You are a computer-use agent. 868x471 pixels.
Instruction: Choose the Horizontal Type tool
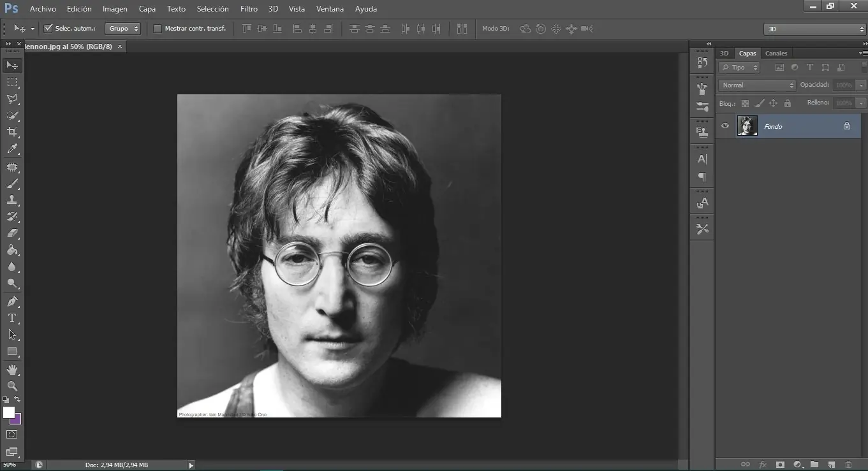tap(11, 318)
